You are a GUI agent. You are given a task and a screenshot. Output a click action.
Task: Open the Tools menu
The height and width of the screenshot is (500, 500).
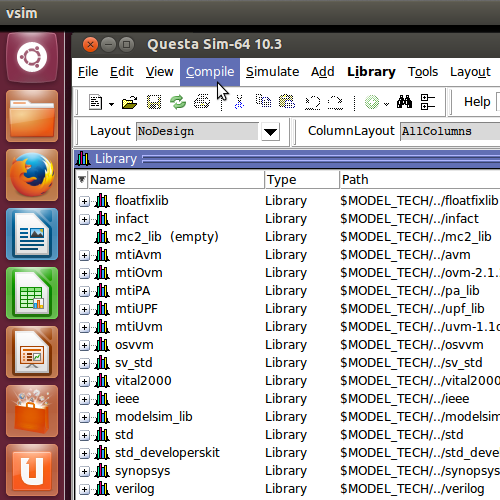tap(423, 72)
